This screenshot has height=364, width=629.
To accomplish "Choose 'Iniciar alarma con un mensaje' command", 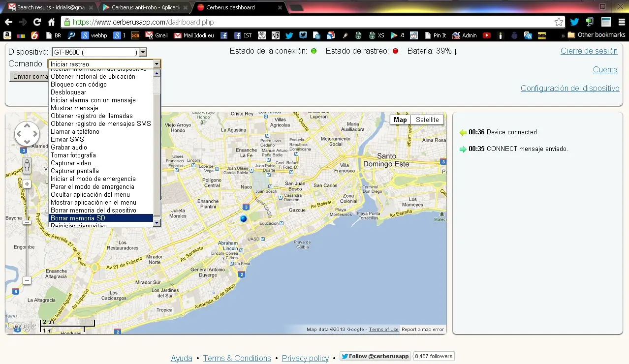I will 101,100.
